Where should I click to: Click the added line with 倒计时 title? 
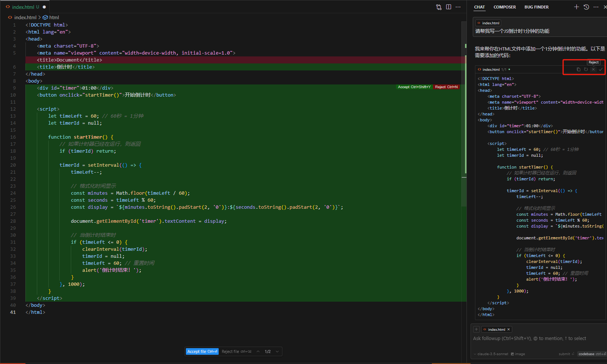click(x=66, y=67)
